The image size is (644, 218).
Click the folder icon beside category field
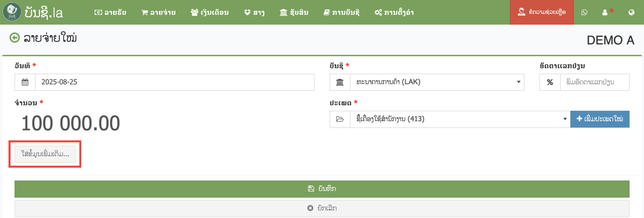pos(340,119)
